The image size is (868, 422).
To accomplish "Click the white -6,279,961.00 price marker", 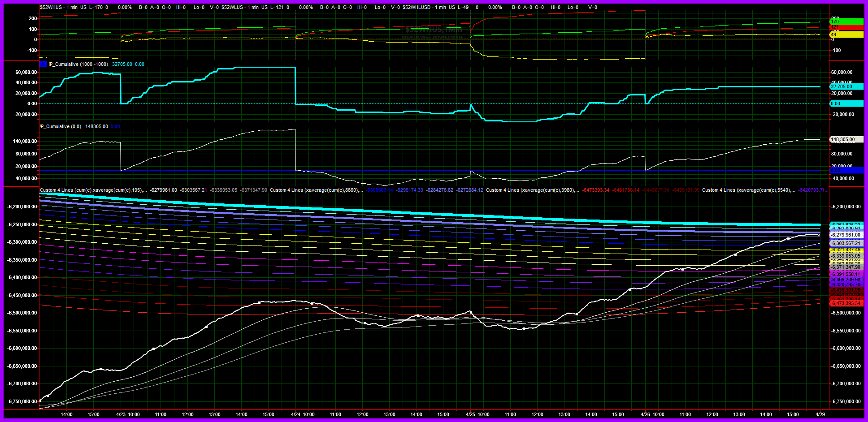I will [x=846, y=235].
